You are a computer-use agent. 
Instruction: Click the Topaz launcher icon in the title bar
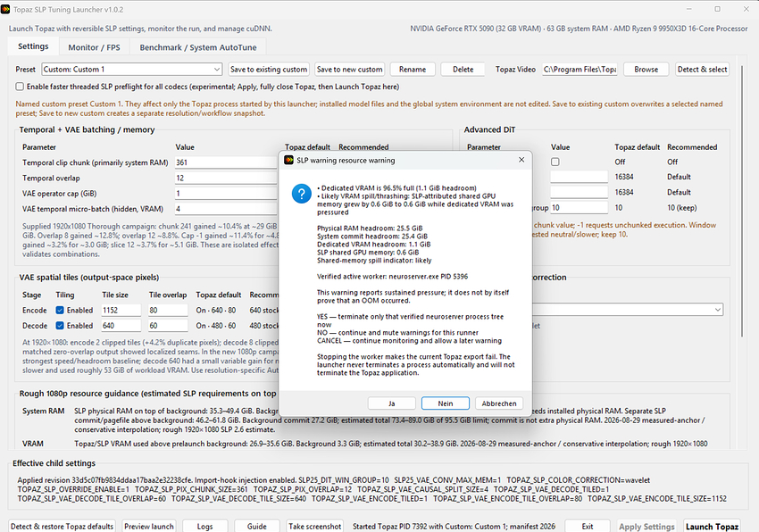click(6, 9)
